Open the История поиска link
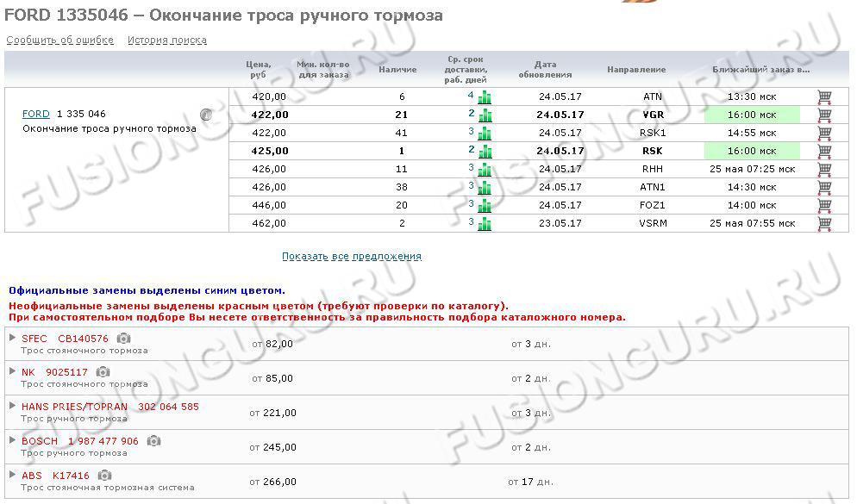The image size is (857, 504). coord(167,40)
